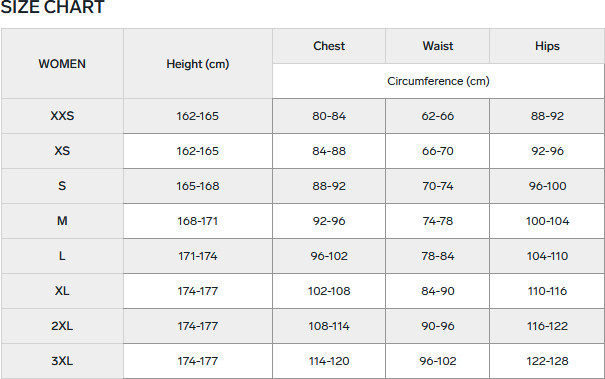Viewport: 605px width, 379px height.
Task: Select the XXS size row label
Action: 62,116
